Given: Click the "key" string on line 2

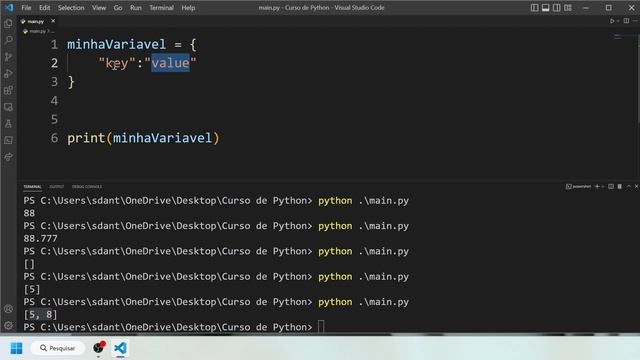Looking at the screenshot, I should pyautogui.click(x=117, y=63).
